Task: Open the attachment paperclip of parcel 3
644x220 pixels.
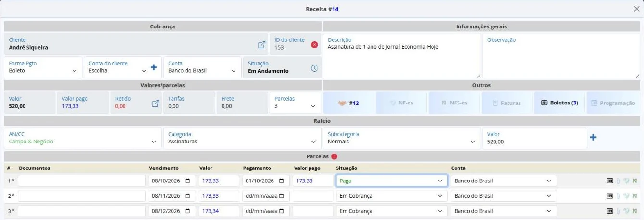Action: pos(619,211)
